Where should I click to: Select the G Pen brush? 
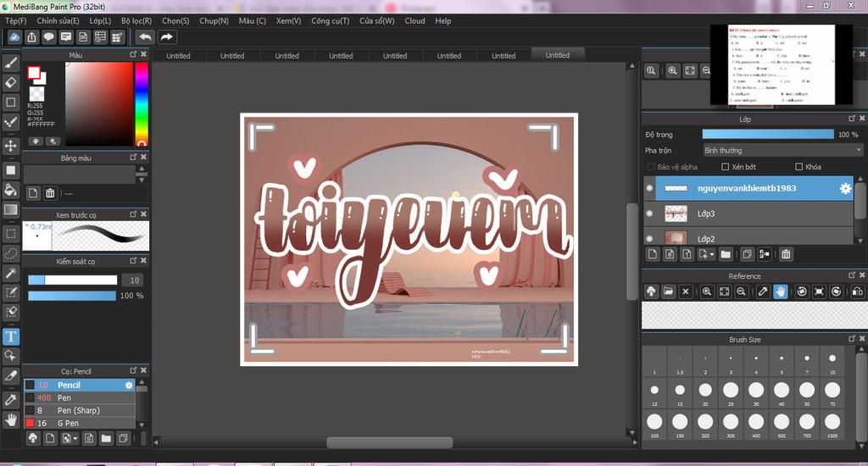click(79, 423)
